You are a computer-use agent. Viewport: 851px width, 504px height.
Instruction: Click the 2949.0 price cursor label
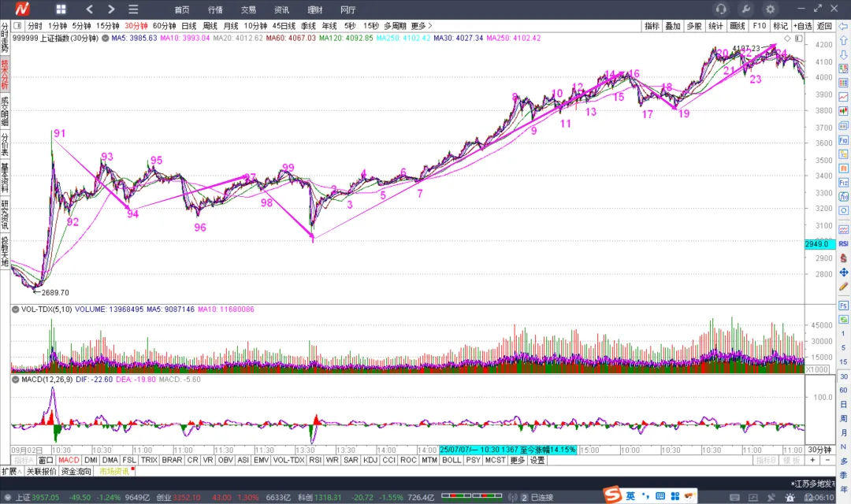819,244
